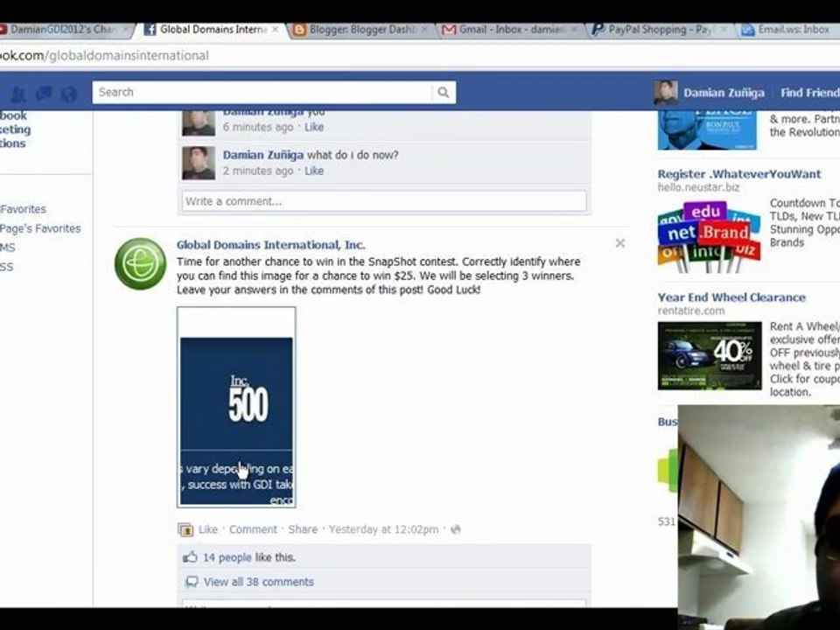
Task: Click the Favorites item in left sidebar
Action: point(23,209)
